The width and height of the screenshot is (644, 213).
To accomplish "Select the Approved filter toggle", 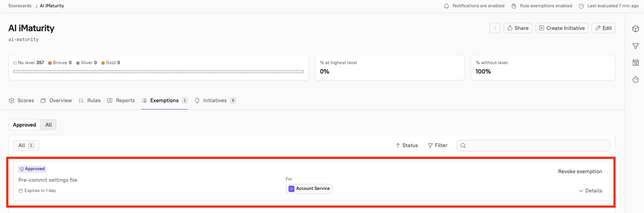I will point(24,125).
